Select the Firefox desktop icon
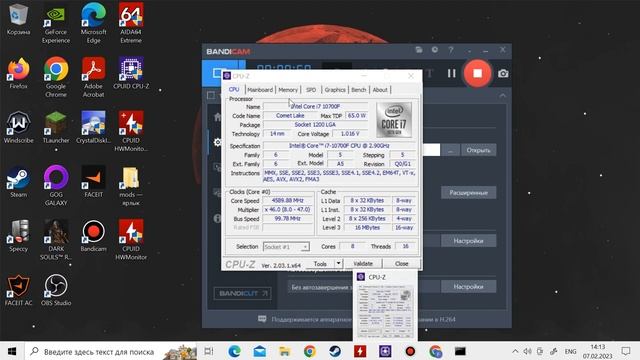 [18, 73]
